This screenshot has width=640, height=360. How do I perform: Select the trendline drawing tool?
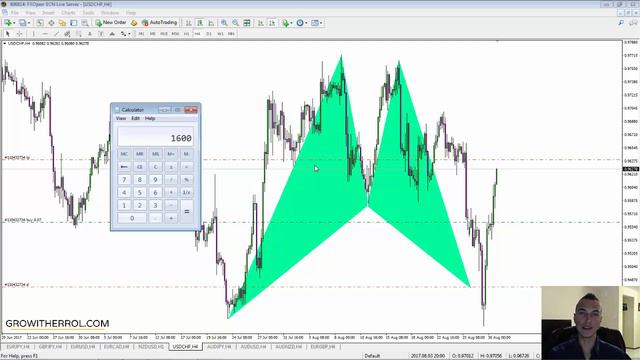pyautogui.click(x=56, y=34)
